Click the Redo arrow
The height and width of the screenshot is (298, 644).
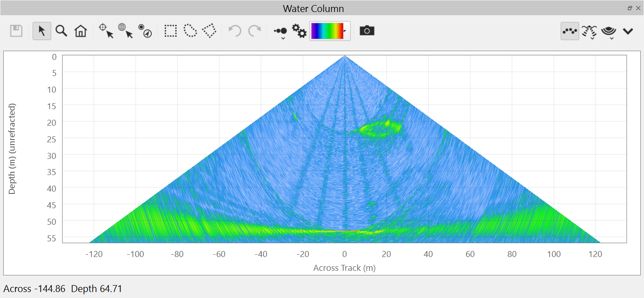[x=254, y=31]
